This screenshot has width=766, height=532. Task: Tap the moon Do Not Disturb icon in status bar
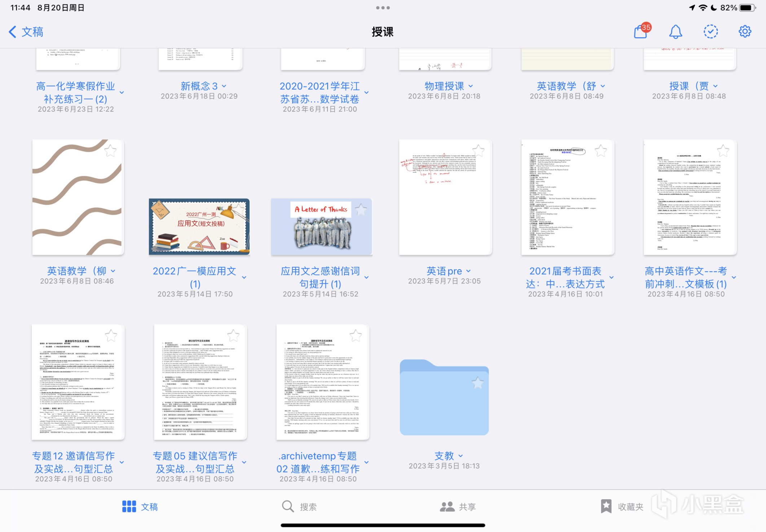(714, 8)
